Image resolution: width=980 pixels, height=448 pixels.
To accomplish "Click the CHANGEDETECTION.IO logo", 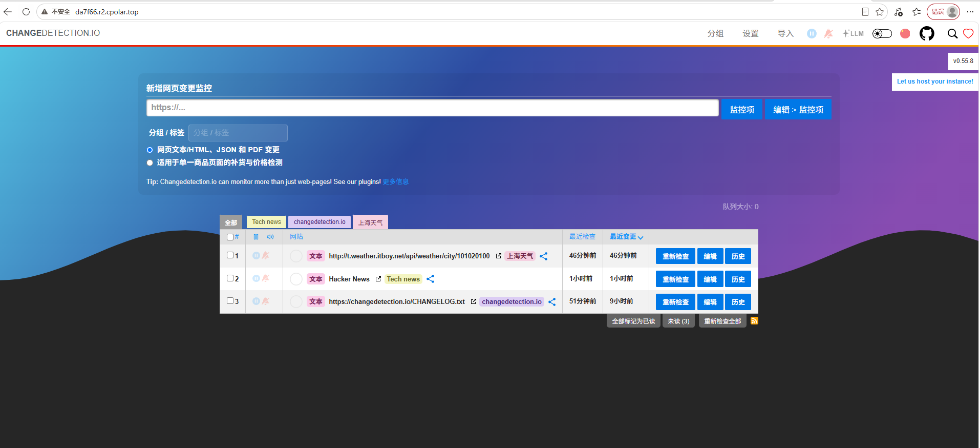I will coord(53,33).
